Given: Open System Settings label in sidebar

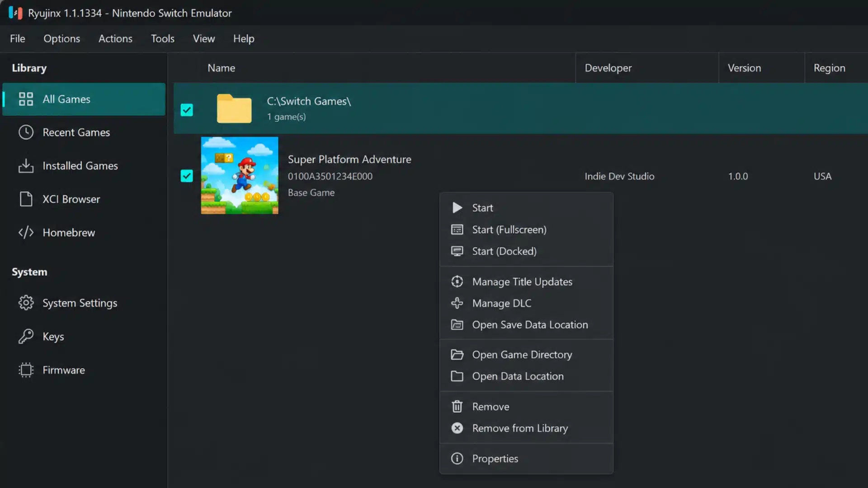Looking at the screenshot, I should click(80, 303).
